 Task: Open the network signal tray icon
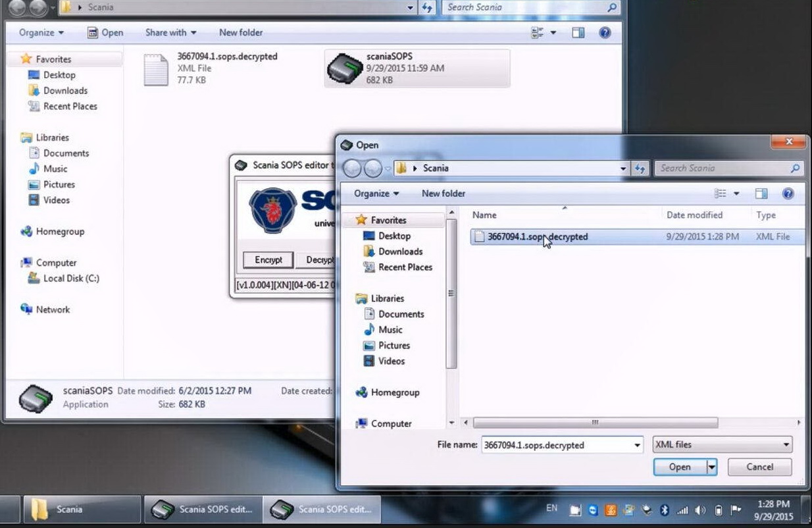click(682, 510)
